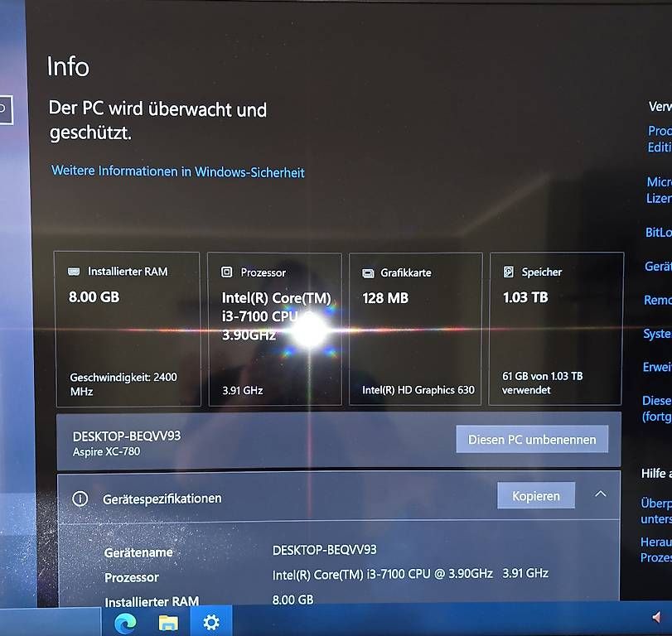Click the Gerätespezifikationen info icon

pos(80,499)
